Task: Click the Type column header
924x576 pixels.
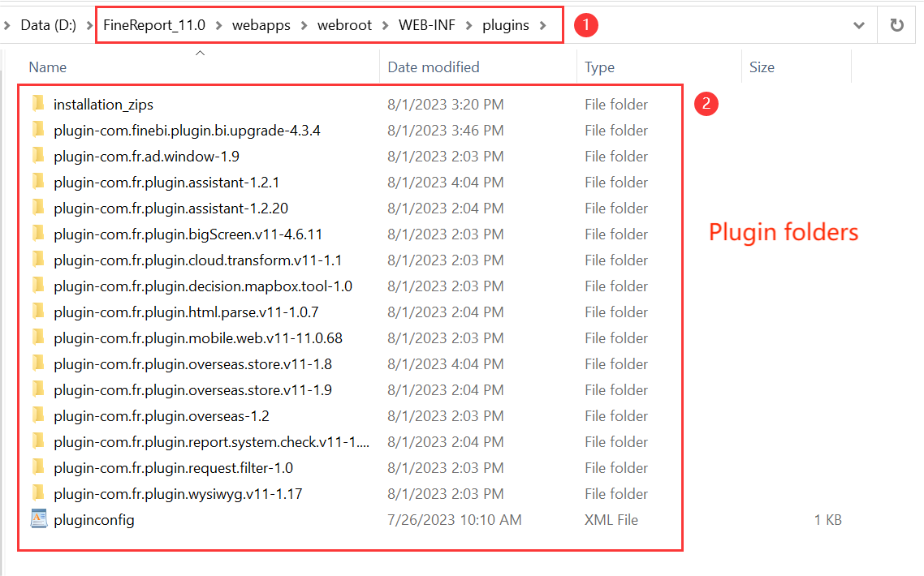Action: click(600, 67)
